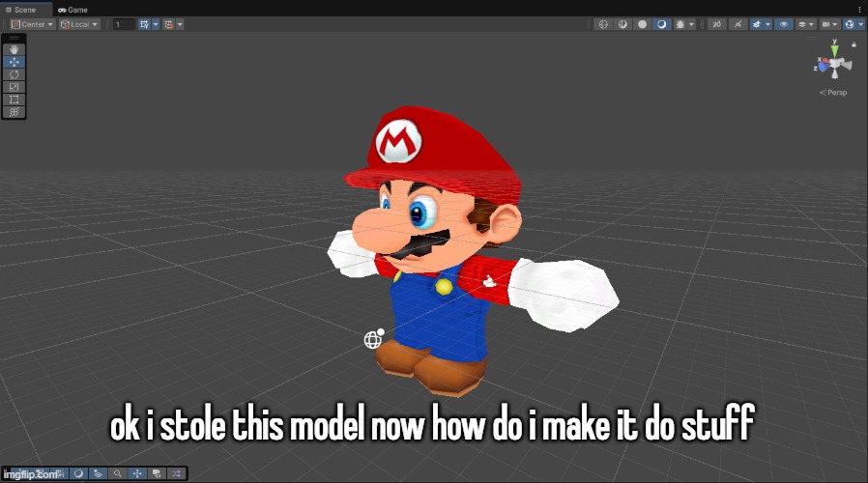Toggle hidden objects visibility eye
868x483 pixels.
click(x=783, y=24)
